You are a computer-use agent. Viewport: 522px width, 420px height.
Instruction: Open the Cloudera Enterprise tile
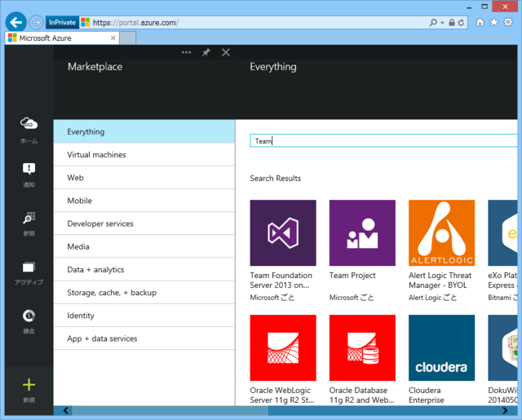coord(441,347)
